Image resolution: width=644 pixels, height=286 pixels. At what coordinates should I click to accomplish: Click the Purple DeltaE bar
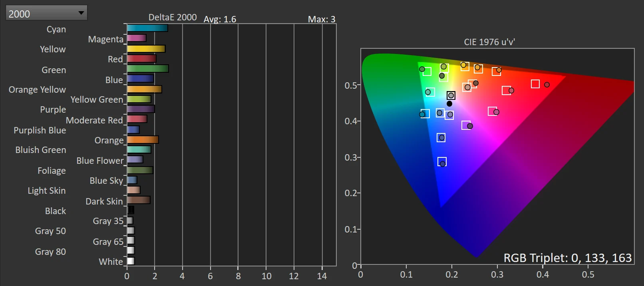coord(141,109)
